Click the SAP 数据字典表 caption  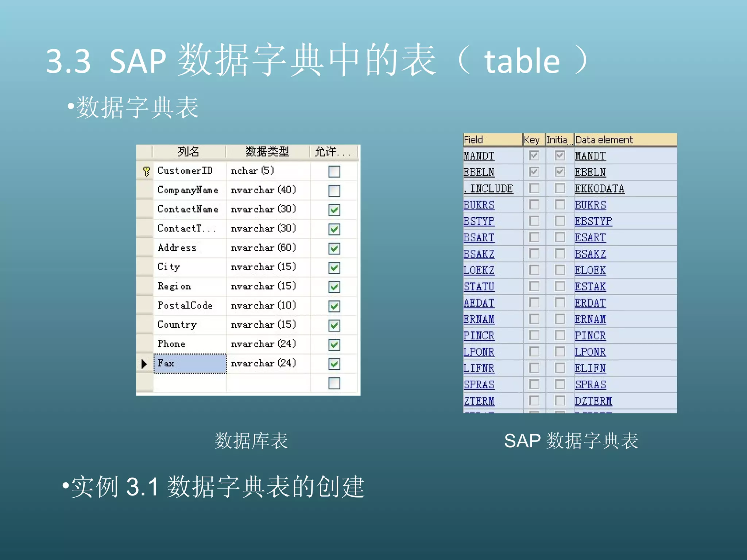[571, 441]
